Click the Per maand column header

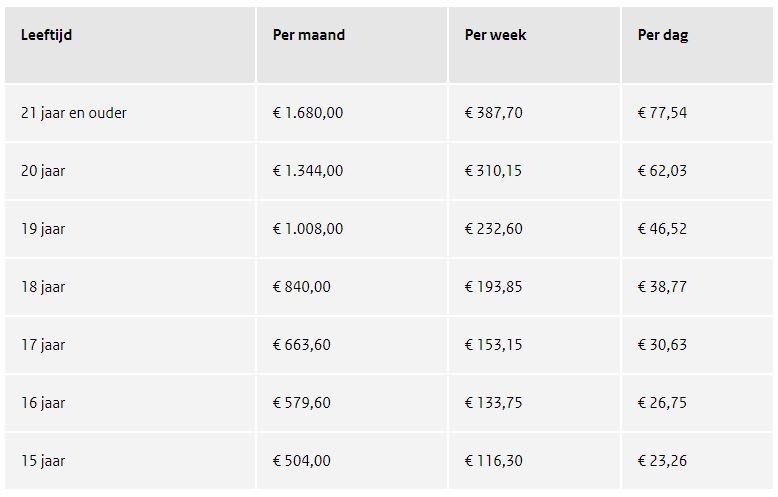[x=309, y=35]
